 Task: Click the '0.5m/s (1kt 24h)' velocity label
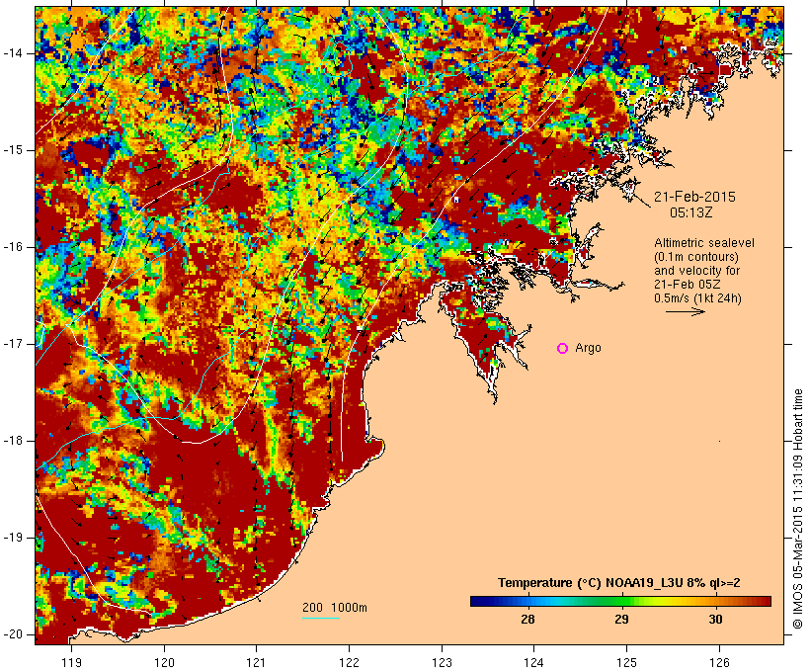click(697, 298)
